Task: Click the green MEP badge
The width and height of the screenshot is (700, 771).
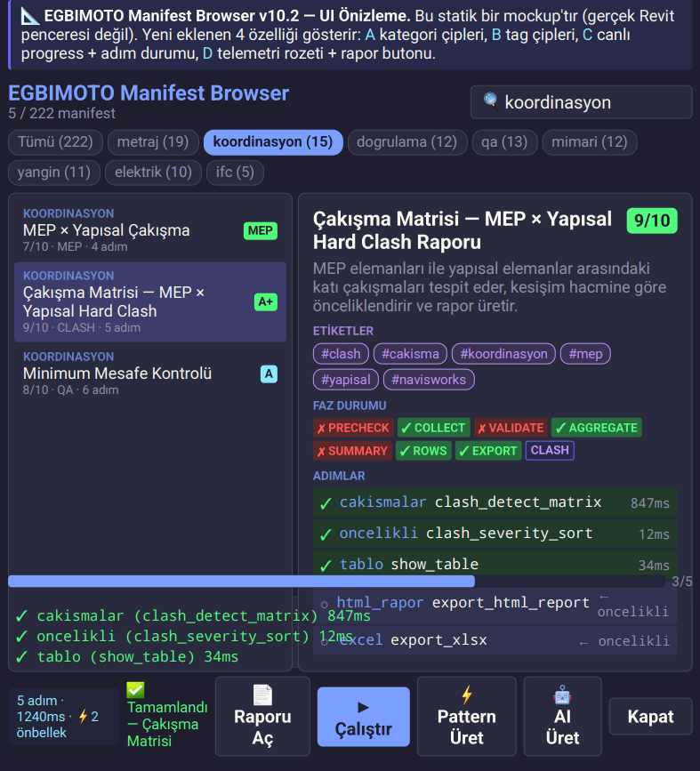Action: point(261,230)
